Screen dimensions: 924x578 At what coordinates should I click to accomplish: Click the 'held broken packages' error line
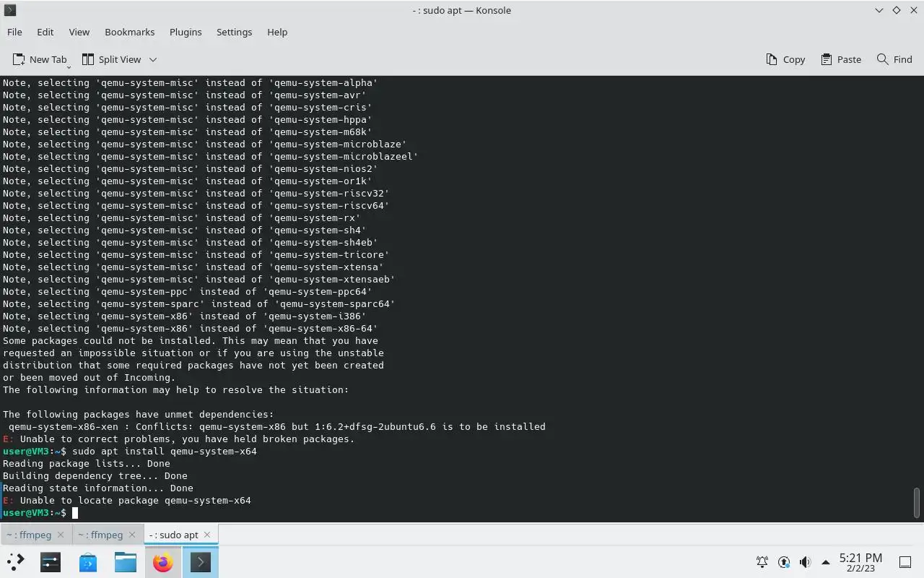click(179, 439)
